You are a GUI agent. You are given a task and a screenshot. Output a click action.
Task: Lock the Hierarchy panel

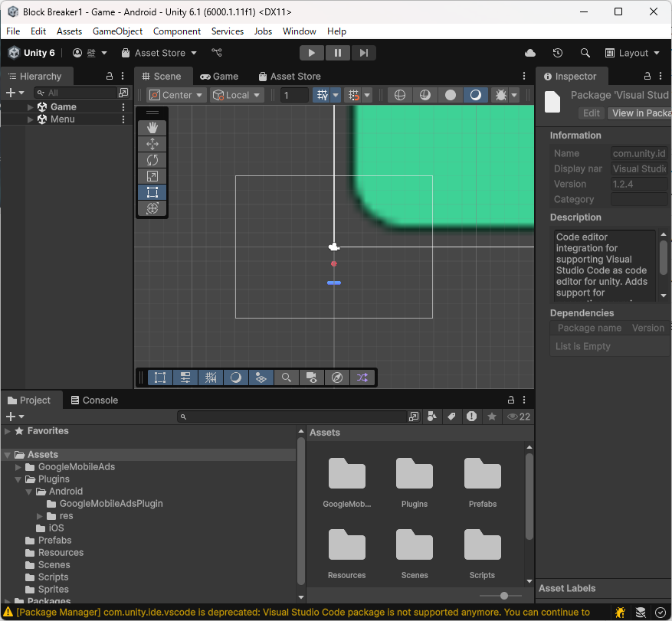[110, 77]
